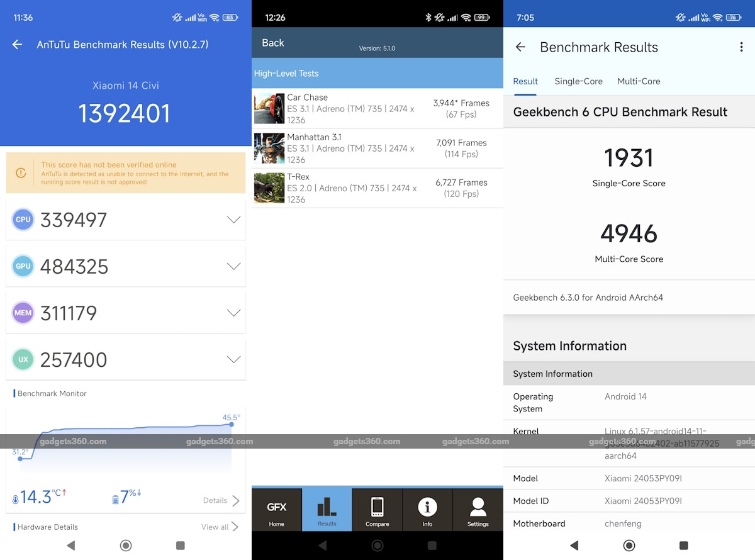Open the three-dot overflow menu in Geekbench
Screen dimensions: 755x560
click(741, 47)
